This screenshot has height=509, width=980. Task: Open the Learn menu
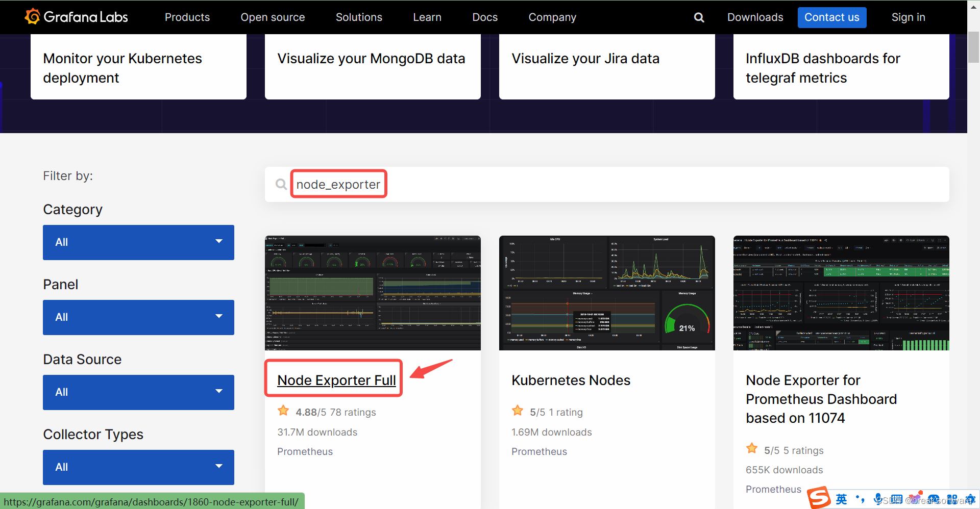tap(427, 17)
